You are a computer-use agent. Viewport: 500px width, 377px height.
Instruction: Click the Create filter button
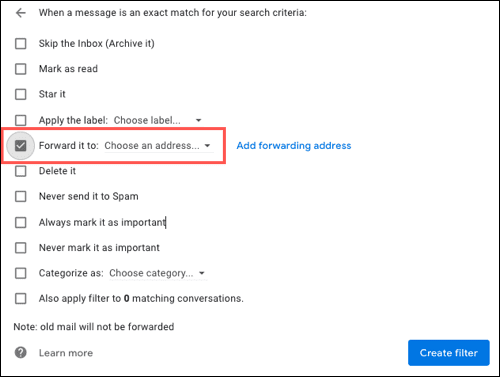click(449, 353)
